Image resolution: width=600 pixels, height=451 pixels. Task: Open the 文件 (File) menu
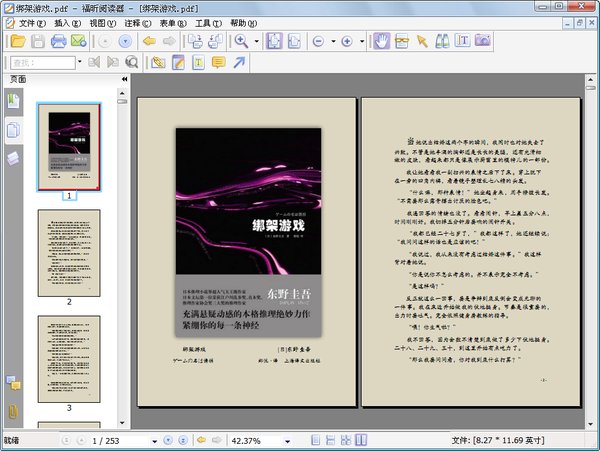(34, 22)
